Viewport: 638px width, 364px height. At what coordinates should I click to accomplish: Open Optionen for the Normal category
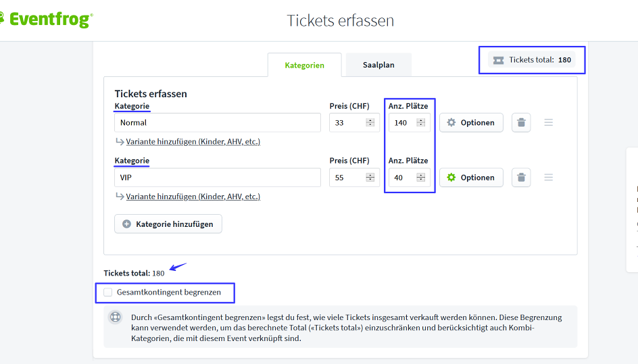pyautogui.click(x=471, y=122)
